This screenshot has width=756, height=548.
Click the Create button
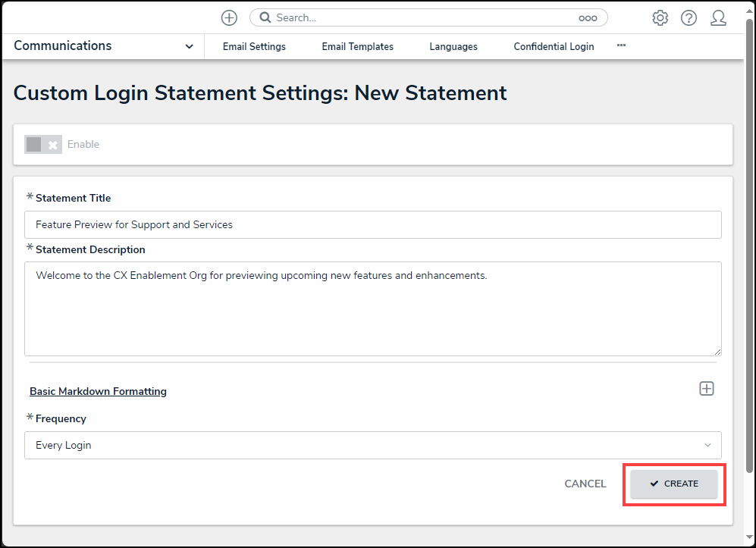coord(674,484)
